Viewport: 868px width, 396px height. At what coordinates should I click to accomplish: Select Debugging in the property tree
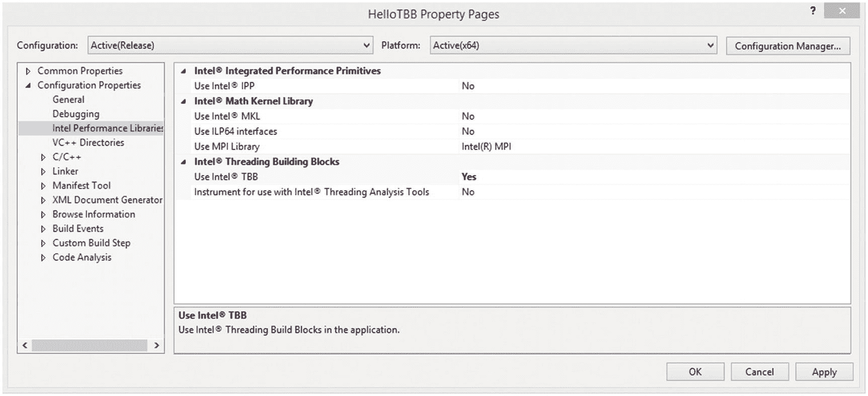(x=76, y=114)
